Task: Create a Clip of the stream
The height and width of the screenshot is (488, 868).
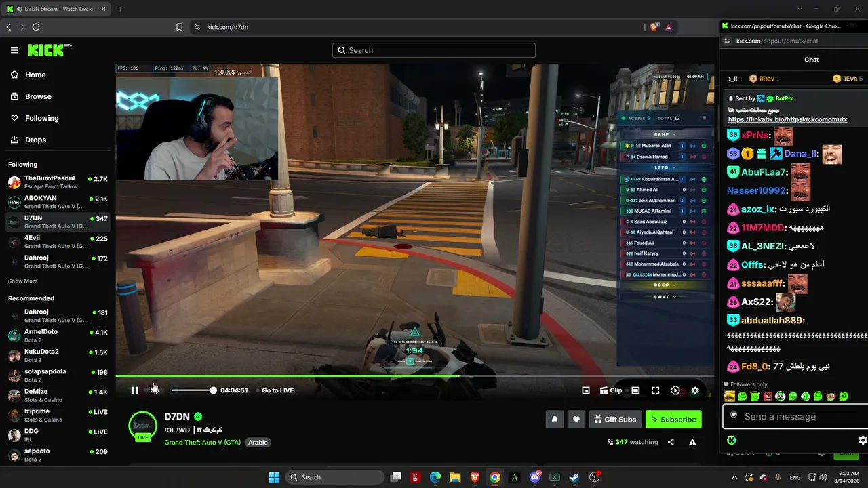Action: 611,390
